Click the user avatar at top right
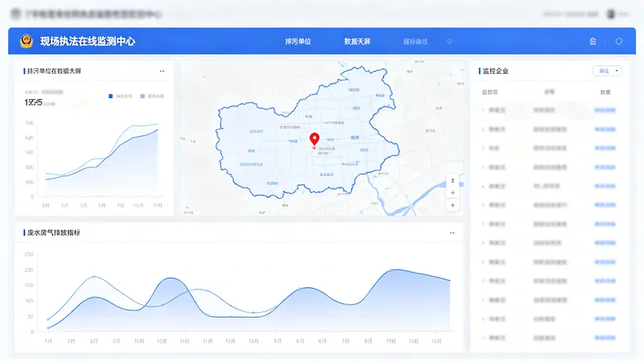 pyautogui.click(x=611, y=14)
